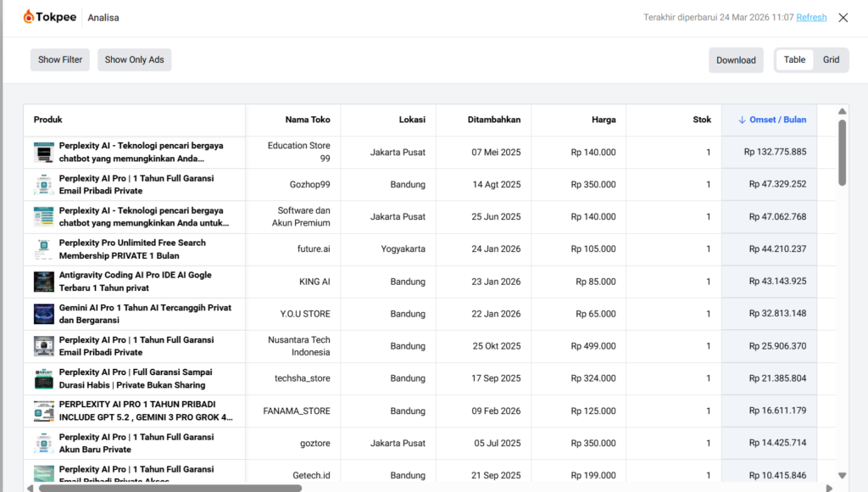The image size is (868, 492).
Task: Open the Education Store 99 product thumbnail
Action: 44,153
